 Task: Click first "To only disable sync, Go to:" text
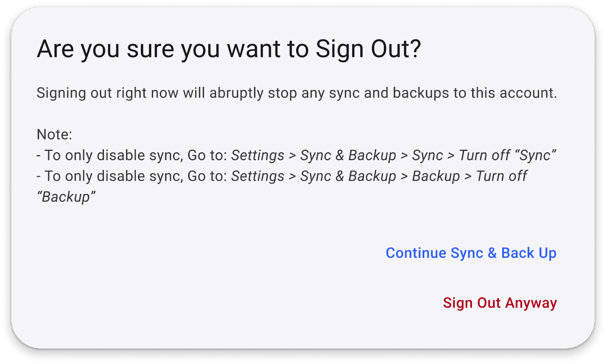(135, 156)
